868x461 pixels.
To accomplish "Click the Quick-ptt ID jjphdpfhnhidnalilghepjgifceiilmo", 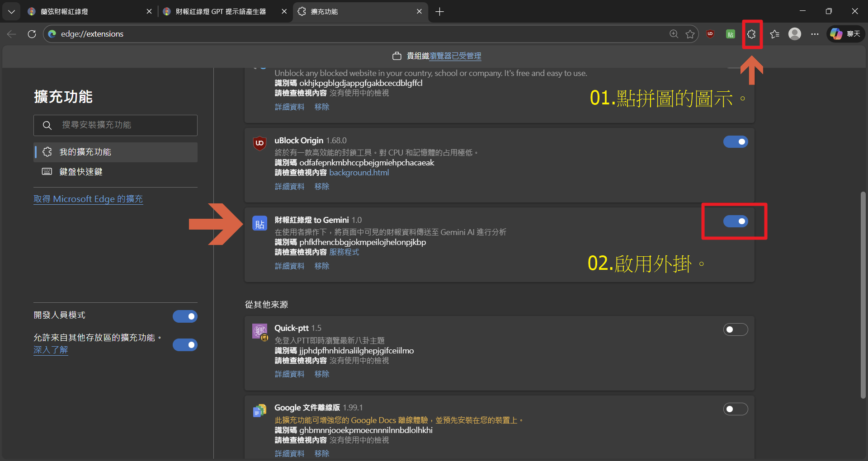I will (x=356, y=351).
